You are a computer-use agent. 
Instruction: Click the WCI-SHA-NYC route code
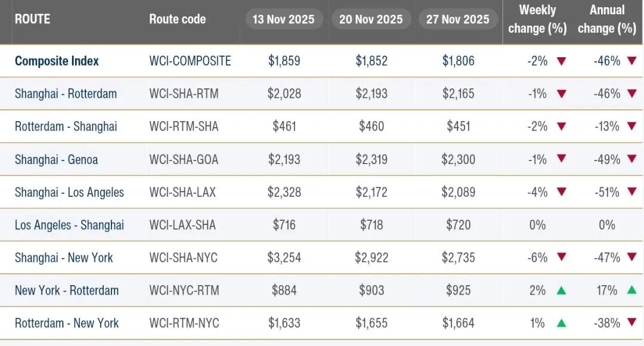click(x=183, y=258)
